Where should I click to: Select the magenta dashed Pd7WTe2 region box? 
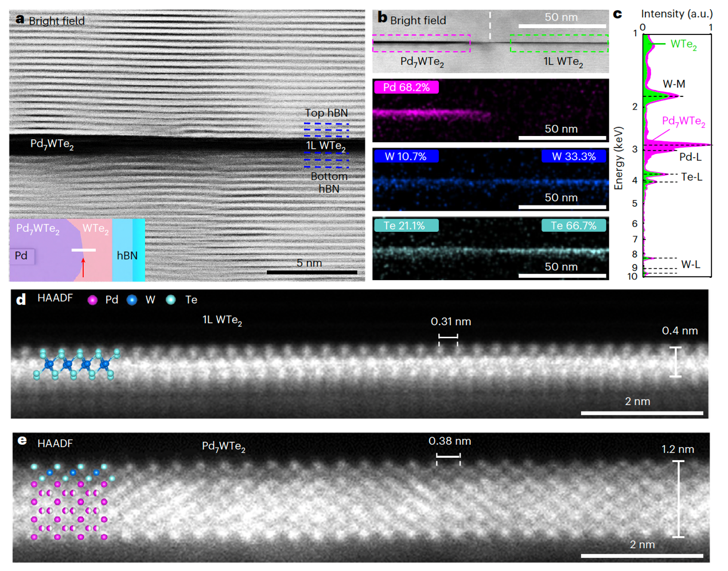[421, 44]
